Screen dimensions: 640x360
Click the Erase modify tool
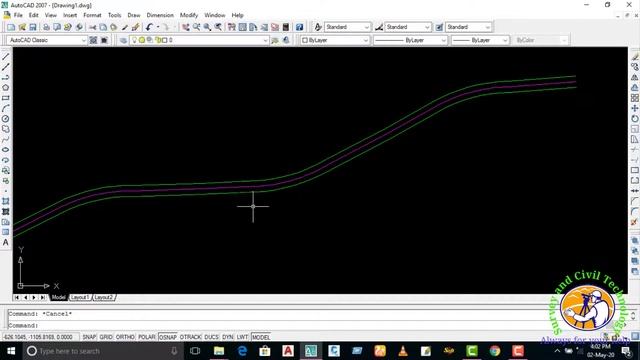[x=634, y=57]
